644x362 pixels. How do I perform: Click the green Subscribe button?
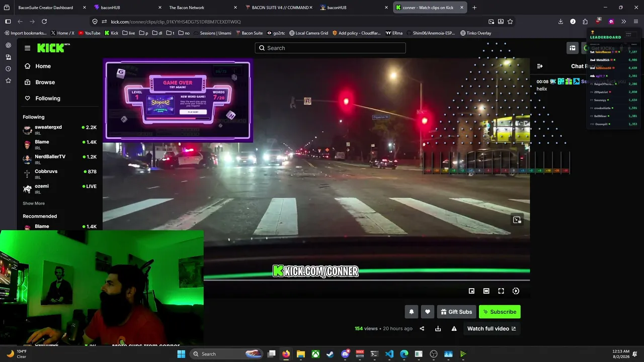[x=500, y=312]
